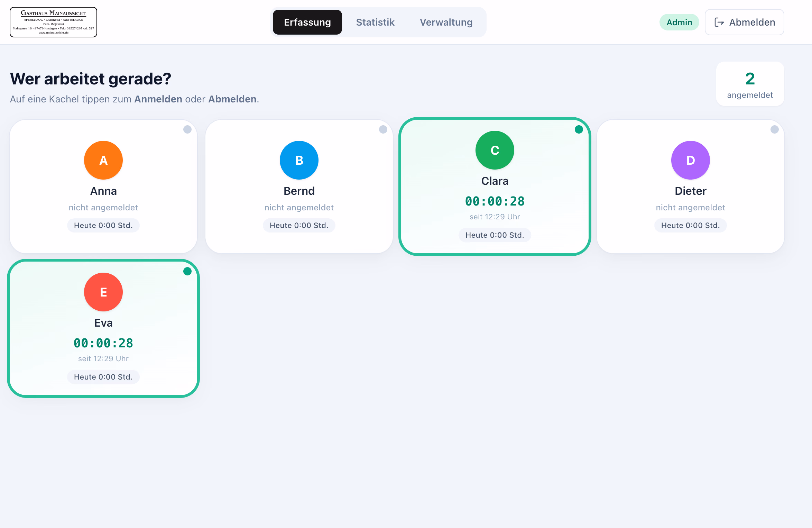Click the '2 angemeldet' counter card
Viewport: 812px width, 528px height.
click(x=750, y=84)
